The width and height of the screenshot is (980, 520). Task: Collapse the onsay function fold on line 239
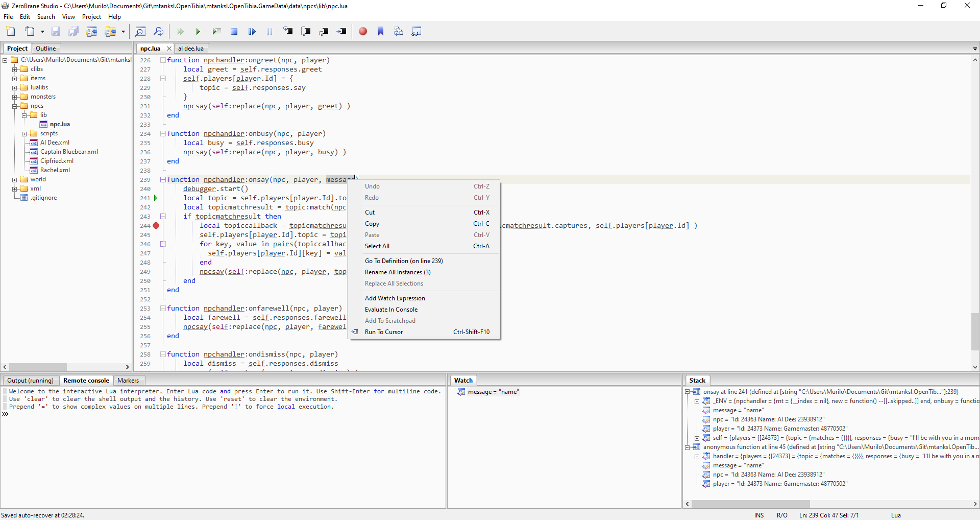click(163, 179)
